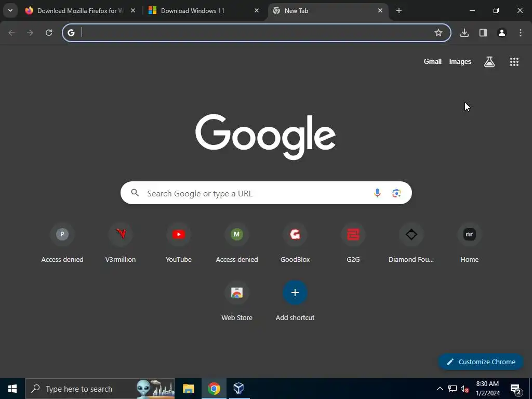Click the muted volume tray icon
This screenshot has width=532, height=399.
(x=465, y=389)
